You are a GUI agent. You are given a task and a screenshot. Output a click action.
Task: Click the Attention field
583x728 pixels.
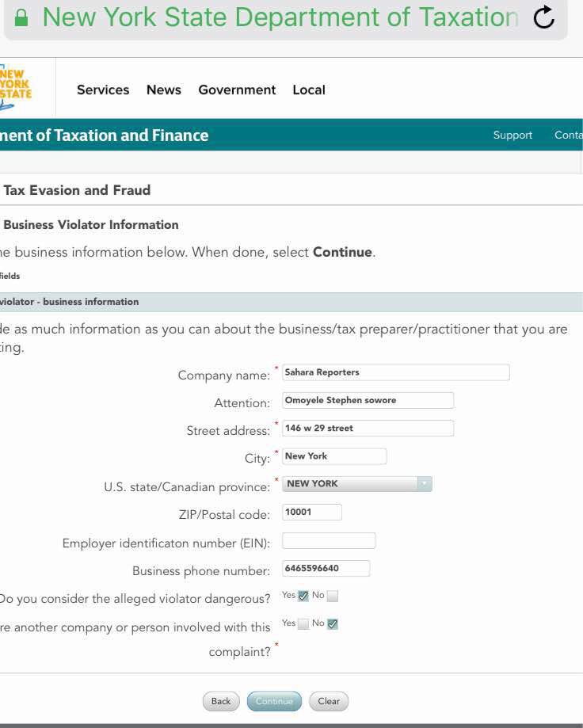368,400
